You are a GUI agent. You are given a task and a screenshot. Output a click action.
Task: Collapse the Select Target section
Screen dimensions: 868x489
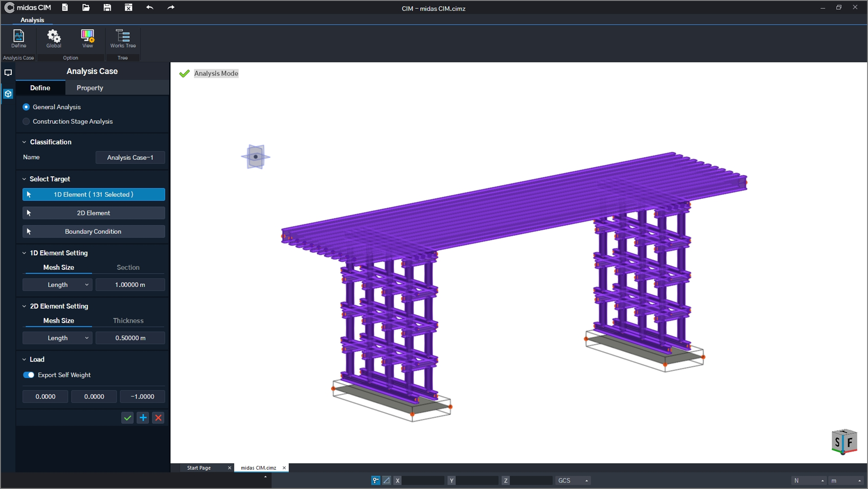[24, 179]
